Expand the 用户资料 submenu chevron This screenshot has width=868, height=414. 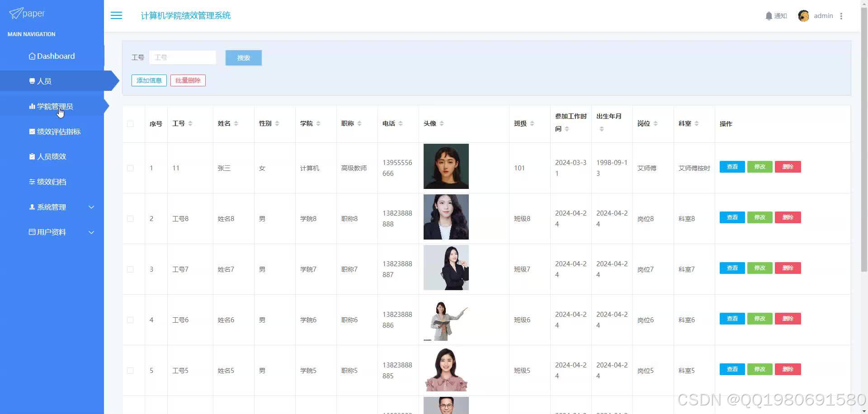(91, 232)
